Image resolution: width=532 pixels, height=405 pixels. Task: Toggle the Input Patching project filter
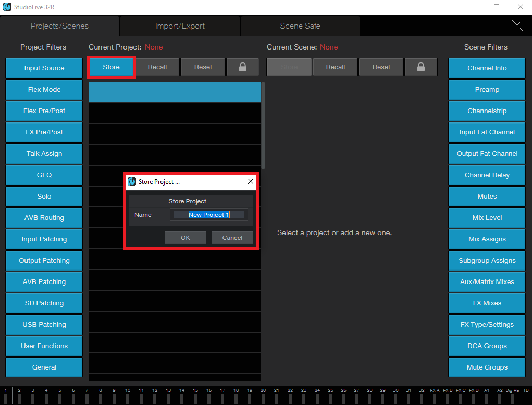(44, 239)
